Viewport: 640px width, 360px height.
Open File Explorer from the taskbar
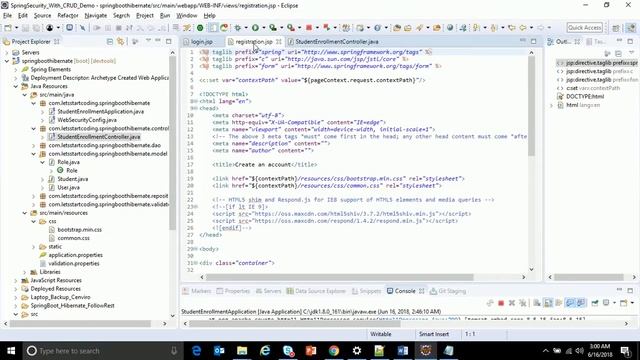click(x=242, y=351)
